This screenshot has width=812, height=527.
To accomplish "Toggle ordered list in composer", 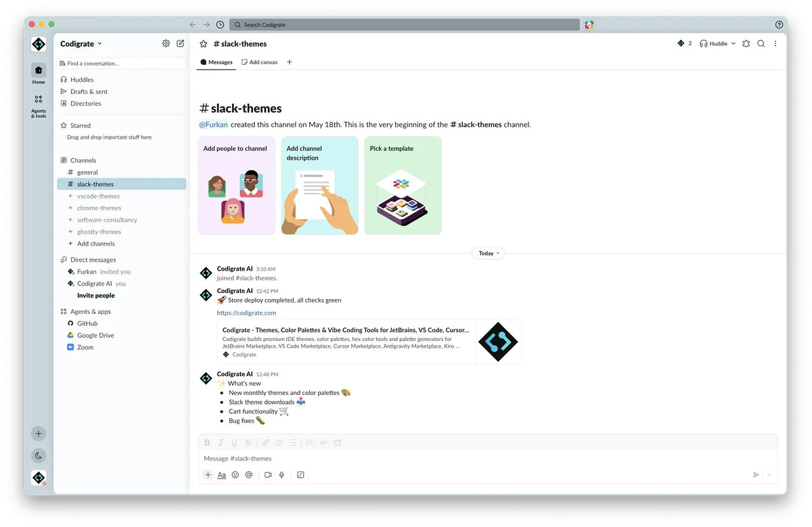I will (279, 442).
